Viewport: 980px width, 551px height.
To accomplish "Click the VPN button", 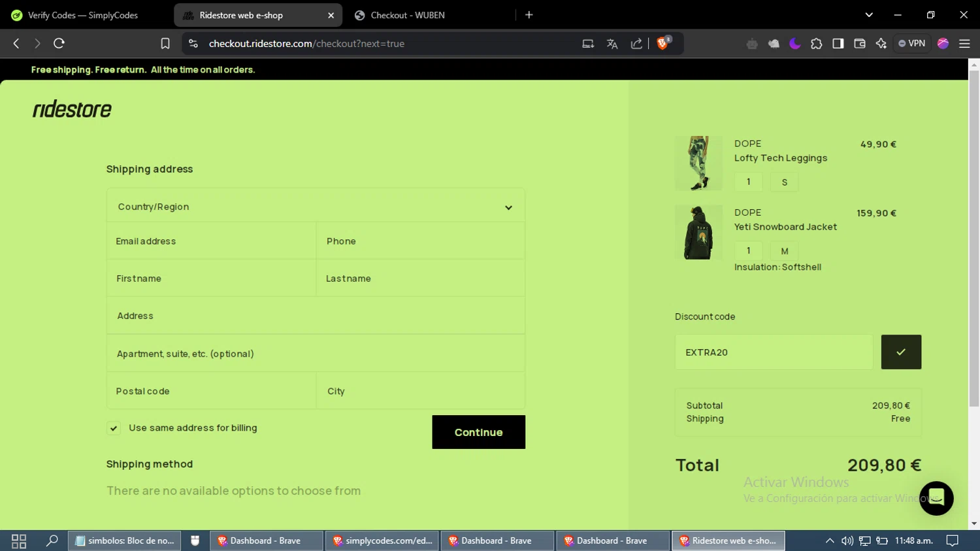I will (911, 44).
